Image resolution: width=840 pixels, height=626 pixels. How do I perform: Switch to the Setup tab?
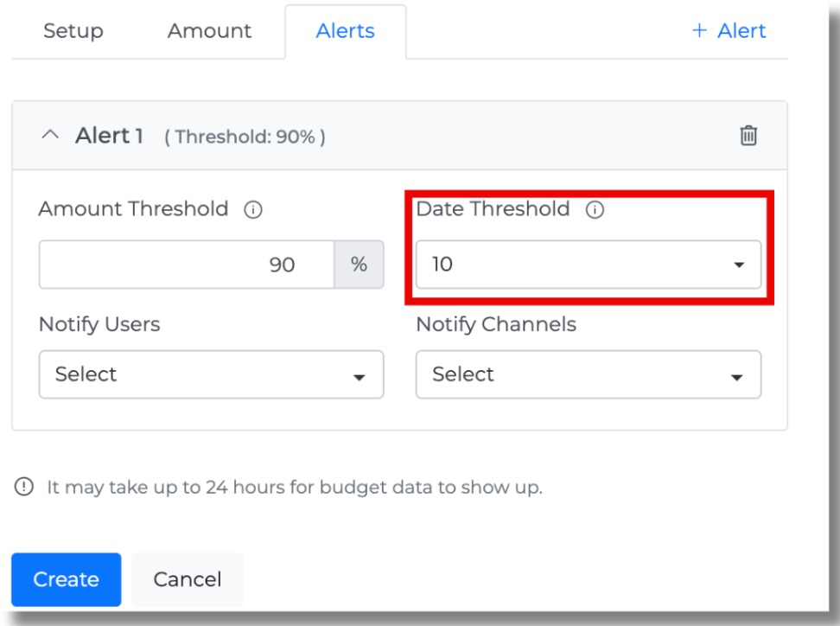pyautogui.click(x=73, y=31)
